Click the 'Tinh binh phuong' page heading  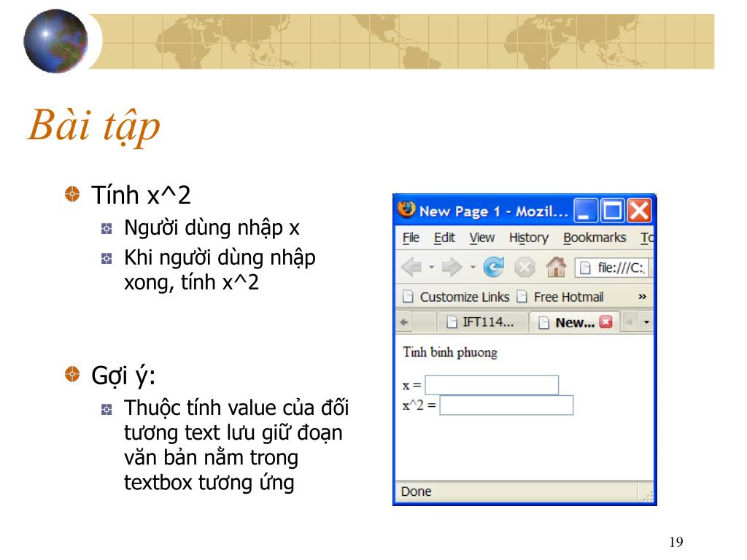point(449,352)
